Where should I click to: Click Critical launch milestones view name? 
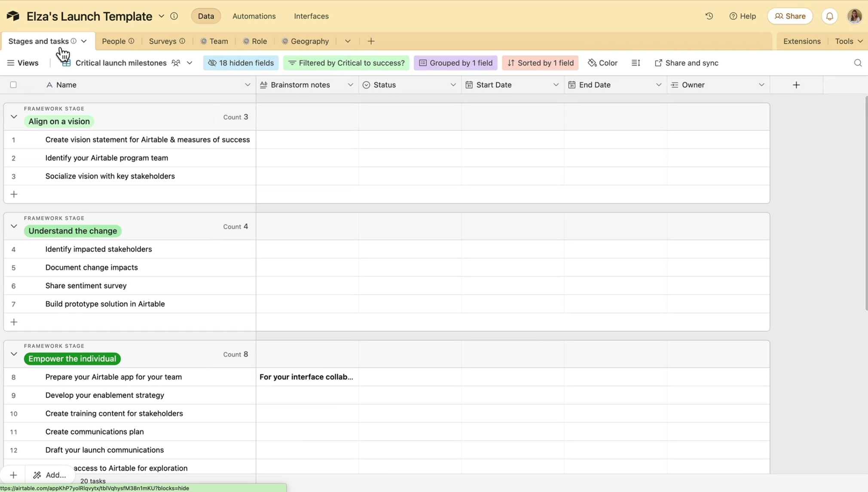(x=121, y=63)
